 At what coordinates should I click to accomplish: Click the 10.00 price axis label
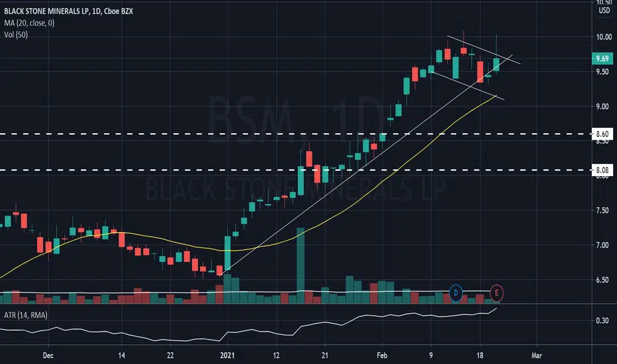pos(604,37)
